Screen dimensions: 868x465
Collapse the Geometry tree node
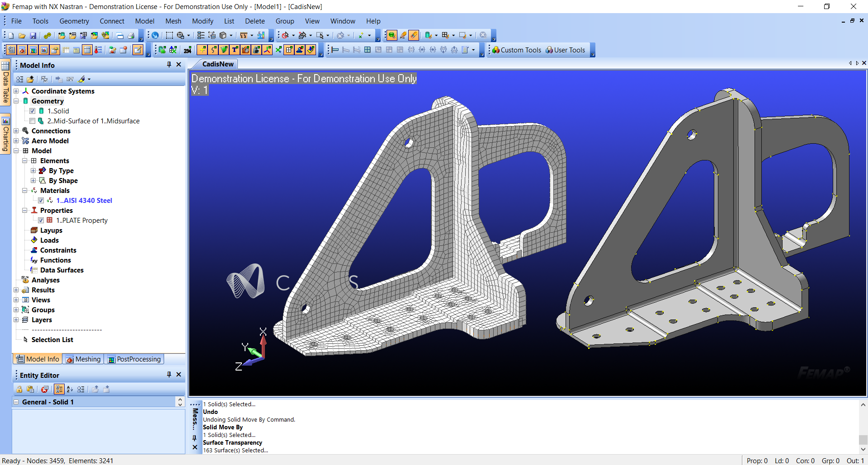click(16, 101)
